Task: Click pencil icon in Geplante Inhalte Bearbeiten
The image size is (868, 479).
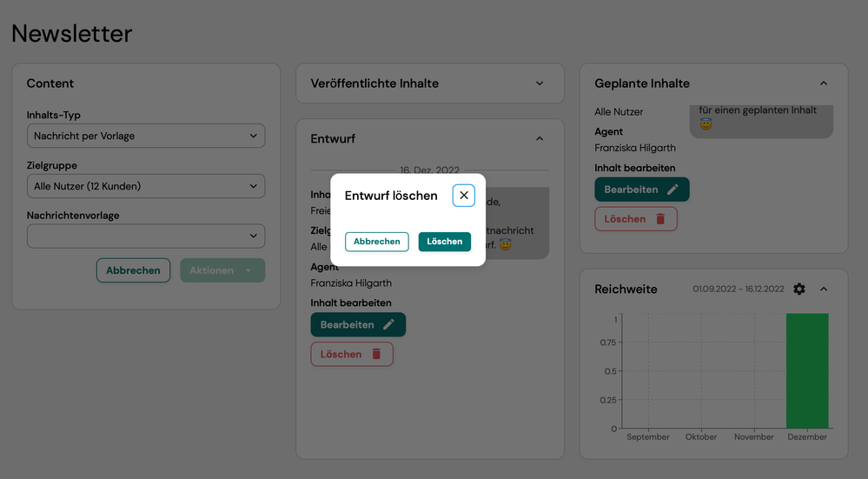Action: tap(673, 190)
